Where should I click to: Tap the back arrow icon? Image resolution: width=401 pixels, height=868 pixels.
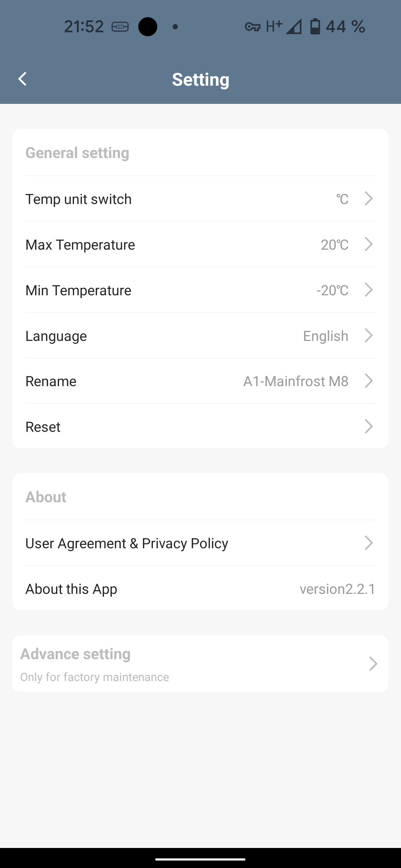tap(23, 79)
